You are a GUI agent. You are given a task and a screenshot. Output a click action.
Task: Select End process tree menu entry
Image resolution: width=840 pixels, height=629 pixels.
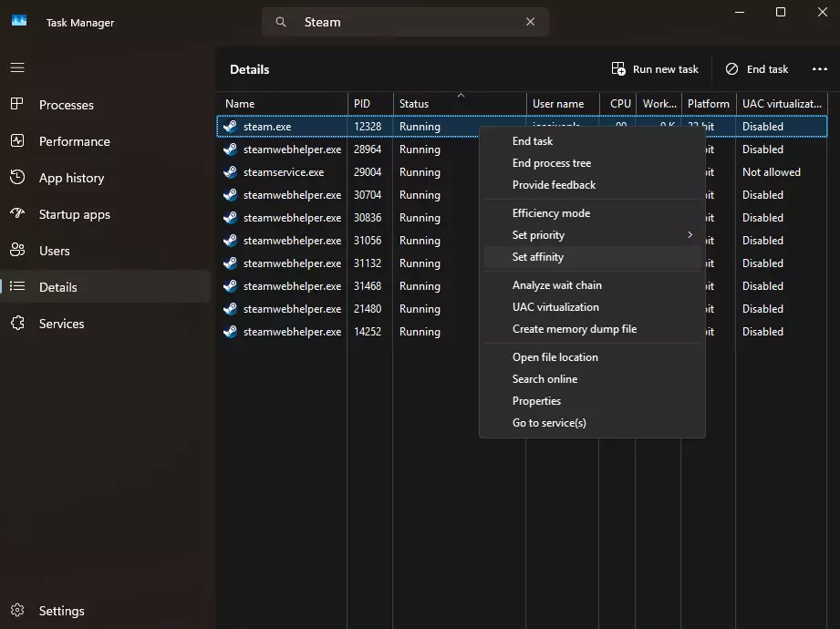point(552,163)
